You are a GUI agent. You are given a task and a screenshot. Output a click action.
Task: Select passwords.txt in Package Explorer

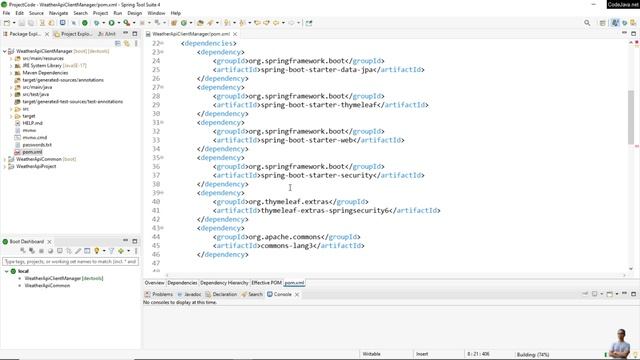pyautogui.click(x=37, y=145)
